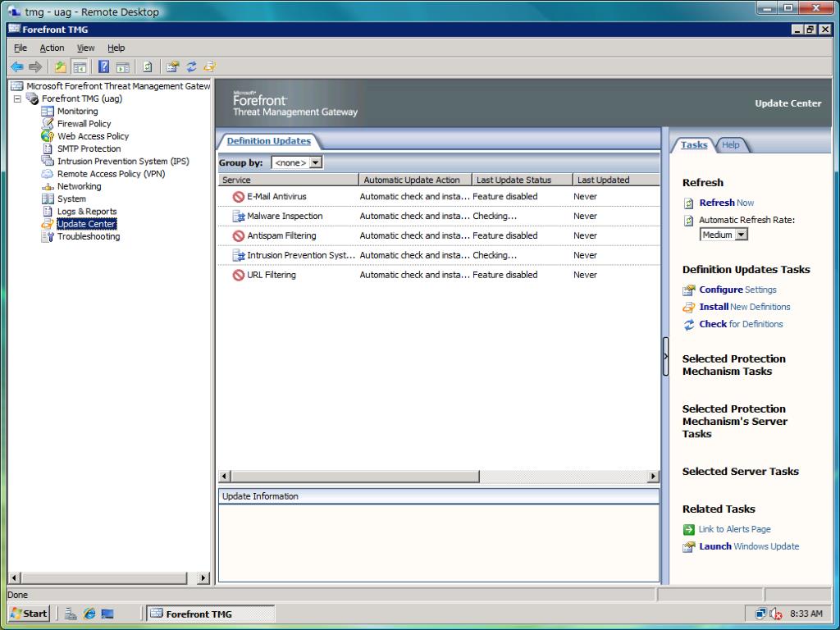Click the Install New Definitions link

point(745,307)
